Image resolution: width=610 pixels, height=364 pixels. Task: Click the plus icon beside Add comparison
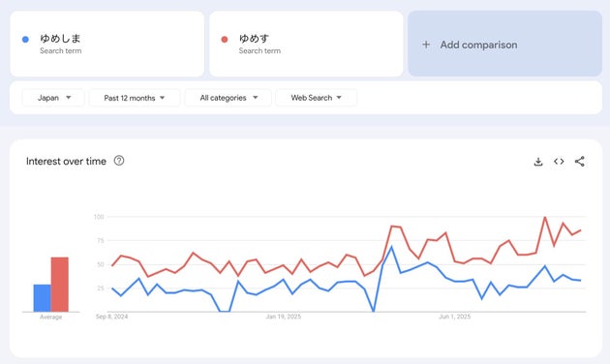click(426, 45)
